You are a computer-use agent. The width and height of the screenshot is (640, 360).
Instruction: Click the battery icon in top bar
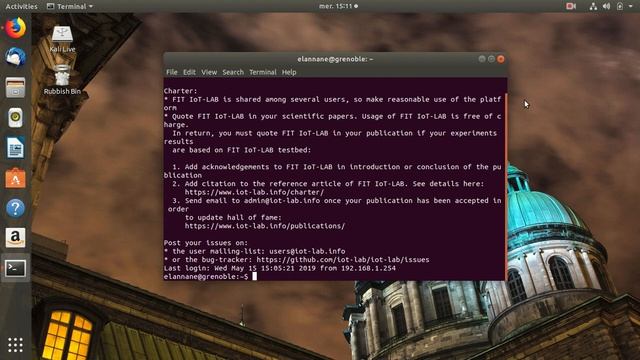point(620,6)
